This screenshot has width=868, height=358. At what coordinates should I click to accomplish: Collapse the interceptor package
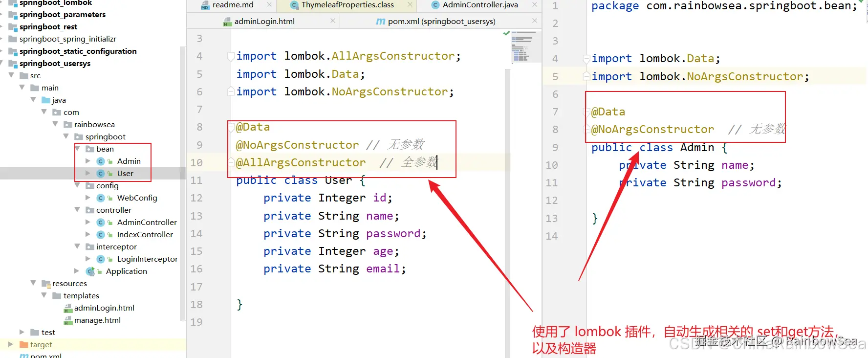pos(78,246)
